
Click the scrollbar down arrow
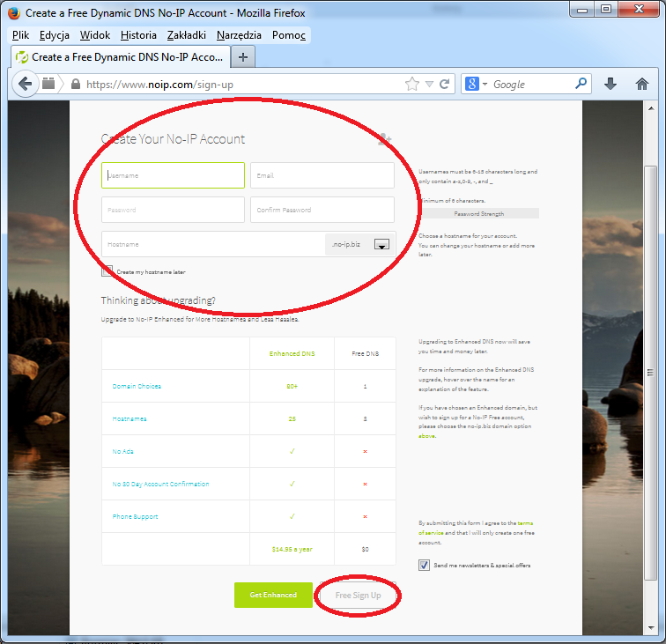tap(651, 628)
